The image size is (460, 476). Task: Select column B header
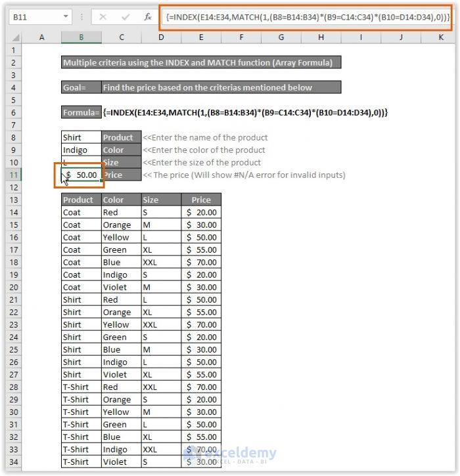click(81, 37)
